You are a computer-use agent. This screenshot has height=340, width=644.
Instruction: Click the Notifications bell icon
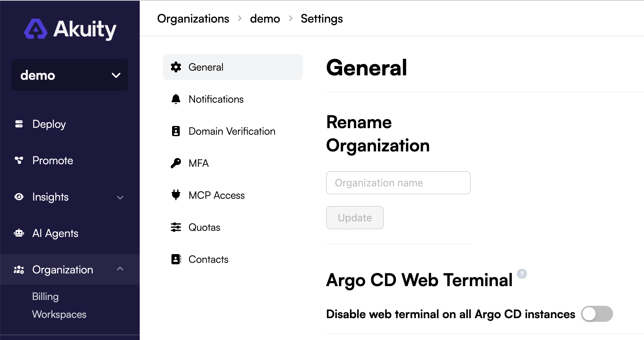(x=176, y=99)
